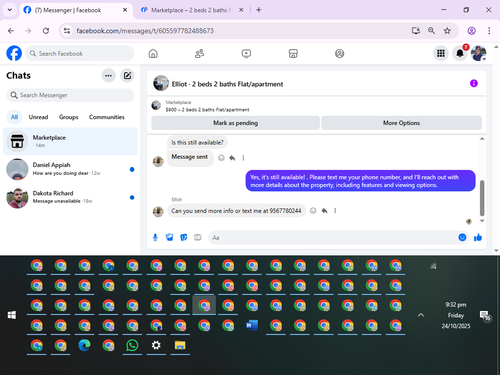This screenshot has height=375, width=500.
Task: Open Chrome profile icon
Action: tap(471, 31)
